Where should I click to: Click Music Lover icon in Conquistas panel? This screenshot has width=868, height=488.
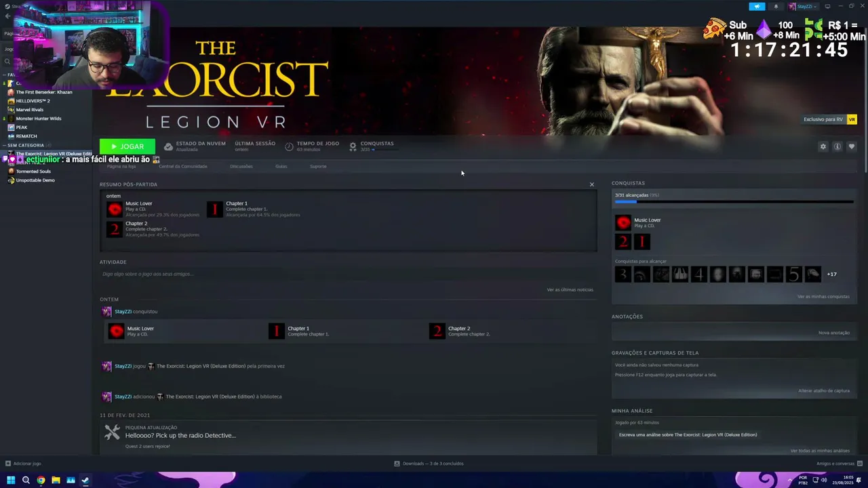click(623, 222)
